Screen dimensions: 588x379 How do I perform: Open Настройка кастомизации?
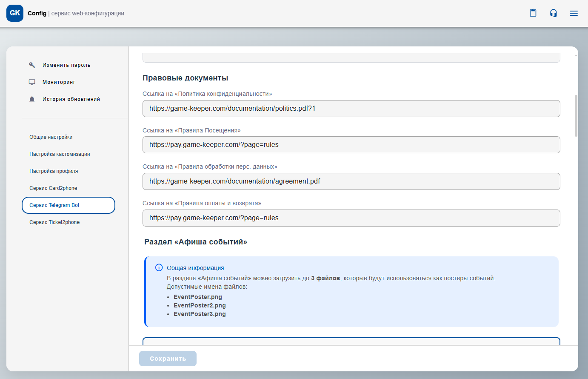pos(60,154)
